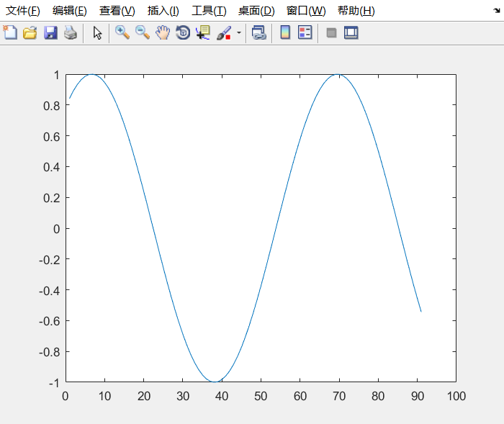Click the x-axis tick label 100
Screen dimensions: 504x424
click(456, 396)
